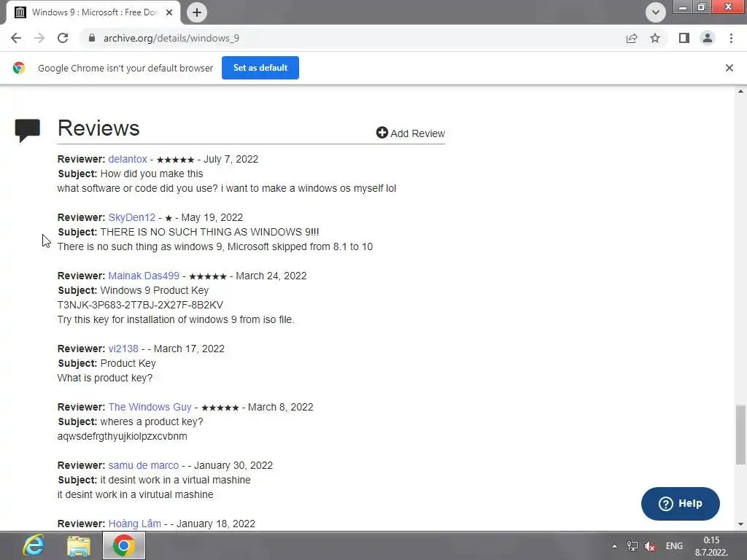The width and height of the screenshot is (747, 560).
Task: Select the Windows 9 browser tab
Action: pos(93,12)
